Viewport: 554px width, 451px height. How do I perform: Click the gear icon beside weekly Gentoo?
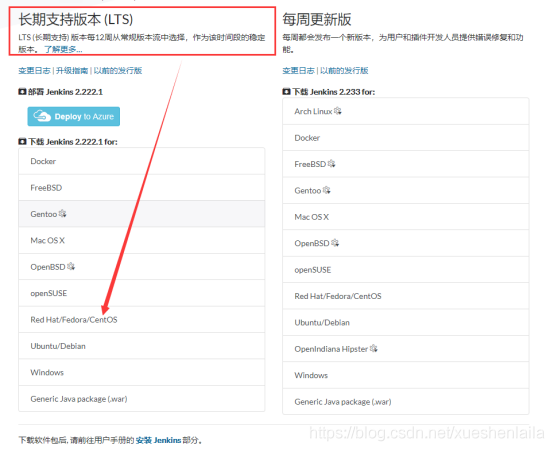[x=326, y=190]
